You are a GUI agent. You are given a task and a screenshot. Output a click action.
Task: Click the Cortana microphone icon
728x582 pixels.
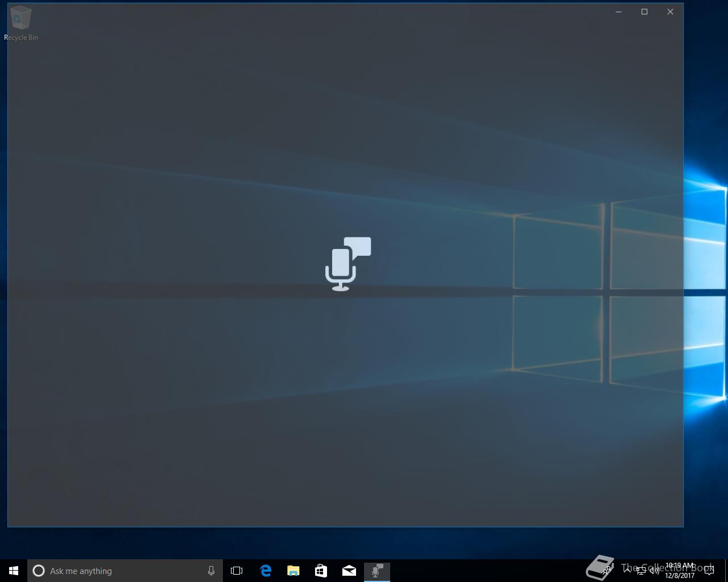tap(211, 571)
